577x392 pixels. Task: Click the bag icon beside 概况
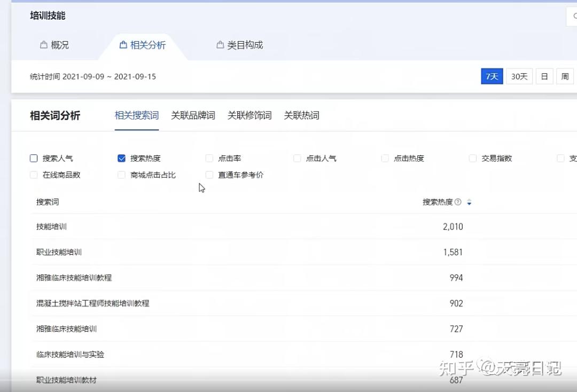(x=43, y=45)
